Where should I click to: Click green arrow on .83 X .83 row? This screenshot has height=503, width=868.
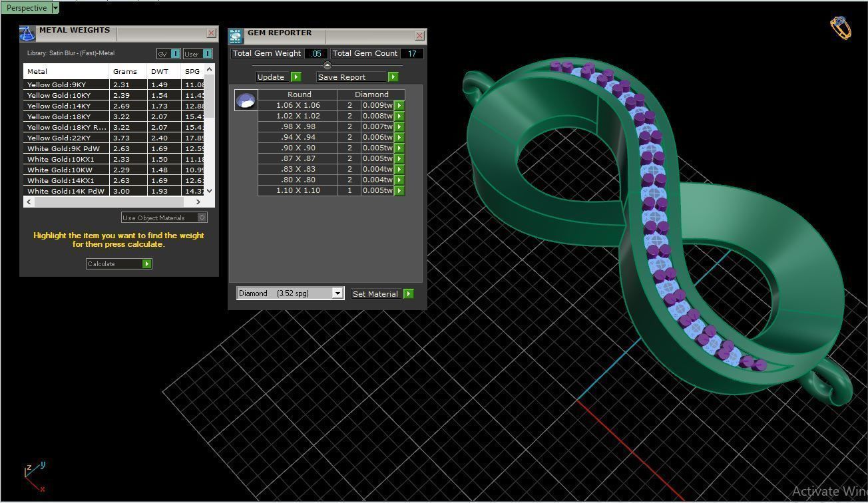pyautogui.click(x=399, y=169)
